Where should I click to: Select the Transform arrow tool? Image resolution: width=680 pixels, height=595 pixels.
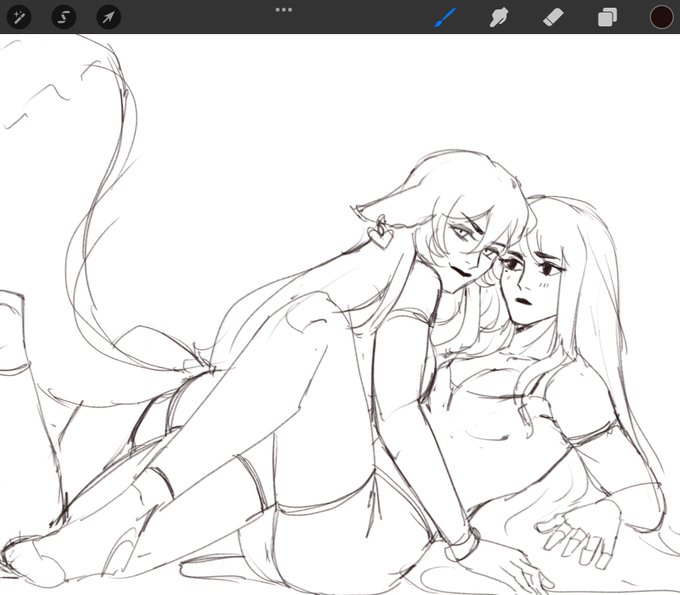click(x=108, y=17)
